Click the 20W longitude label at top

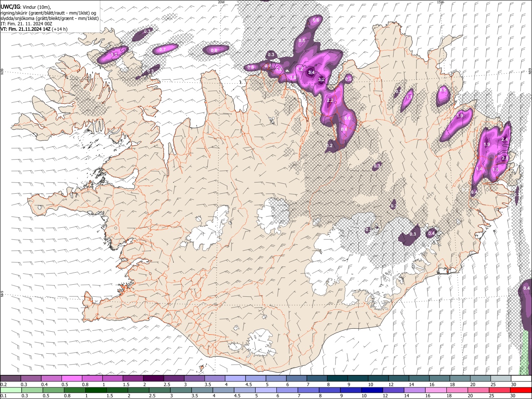221,2
